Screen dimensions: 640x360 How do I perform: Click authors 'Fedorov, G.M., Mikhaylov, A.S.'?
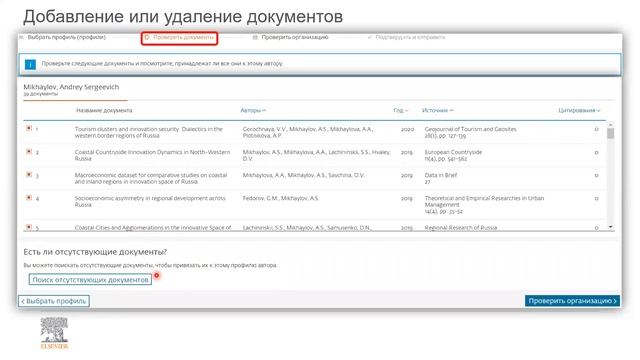point(281,198)
